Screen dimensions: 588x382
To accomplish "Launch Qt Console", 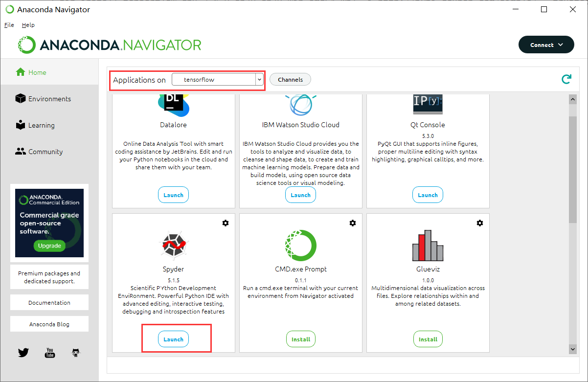I will (x=428, y=195).
